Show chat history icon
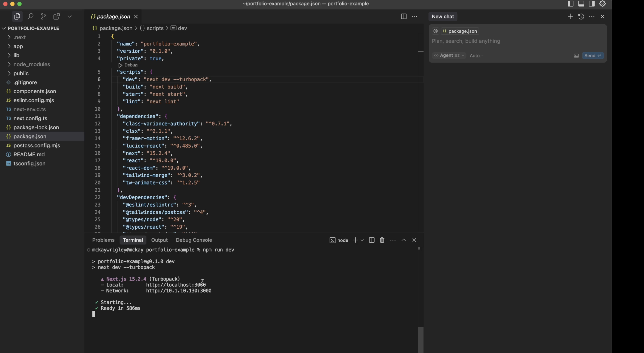The width and height of the screenshot is (644, 353). [x=581, y=17]
